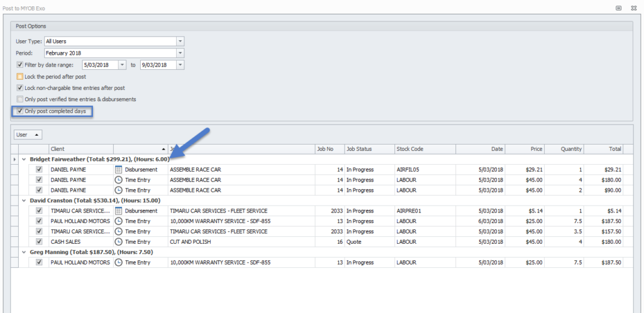644x313 pixels.
Task: Uncheck the AIRFIL05 disbursement row checkbox
Action: [39, 170]
